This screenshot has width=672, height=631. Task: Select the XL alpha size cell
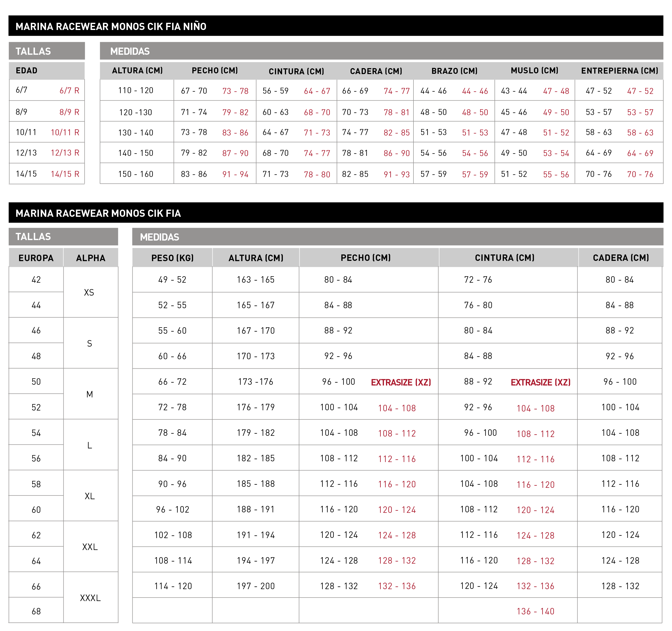89,496
